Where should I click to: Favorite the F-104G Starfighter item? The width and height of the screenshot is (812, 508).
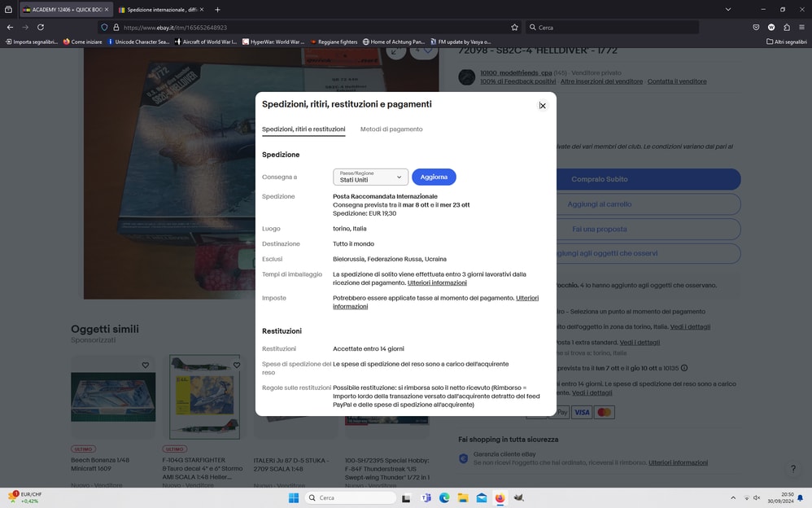click(237, 365)
